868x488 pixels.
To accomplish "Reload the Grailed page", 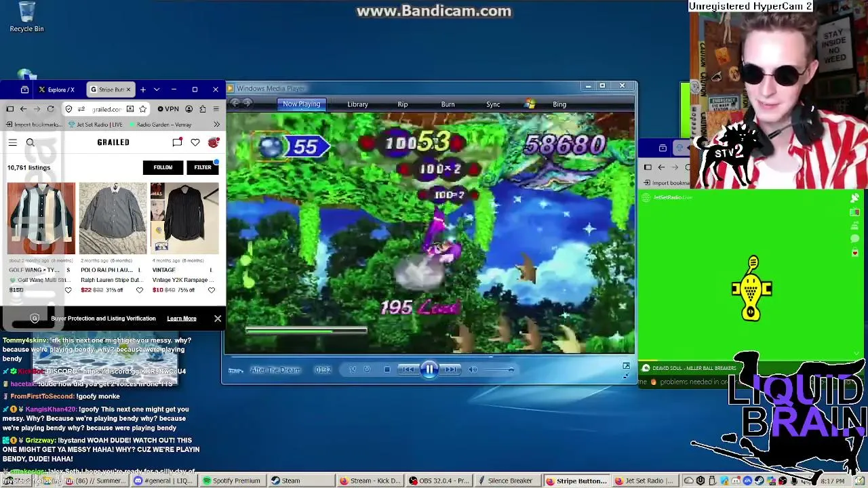I will 50,109.
